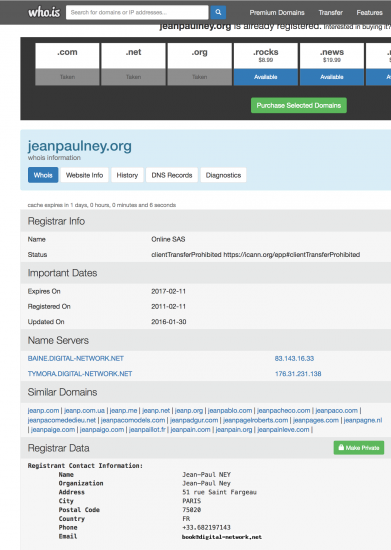Open Premium Domains in top navigation

click(277, 13)
